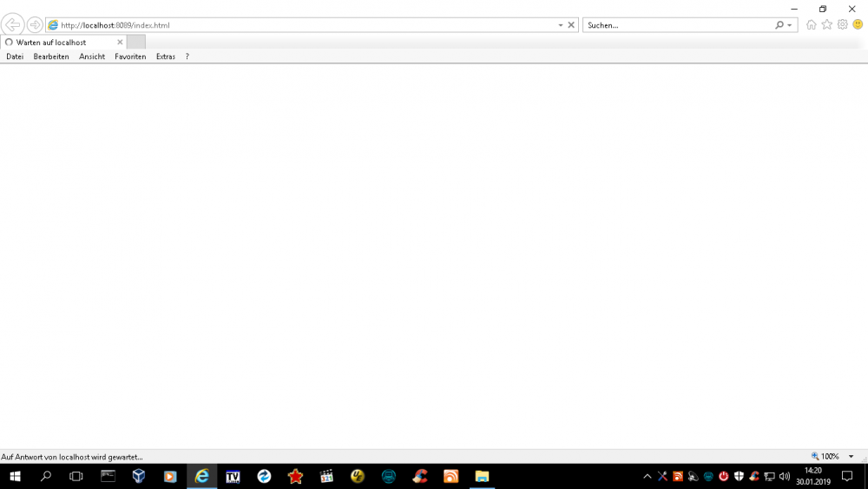Open the command prompt taskbar icon

point(108,476)
